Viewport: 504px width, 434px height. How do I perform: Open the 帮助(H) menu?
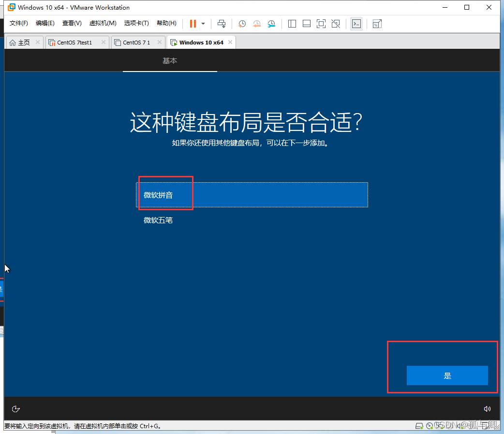166,23
